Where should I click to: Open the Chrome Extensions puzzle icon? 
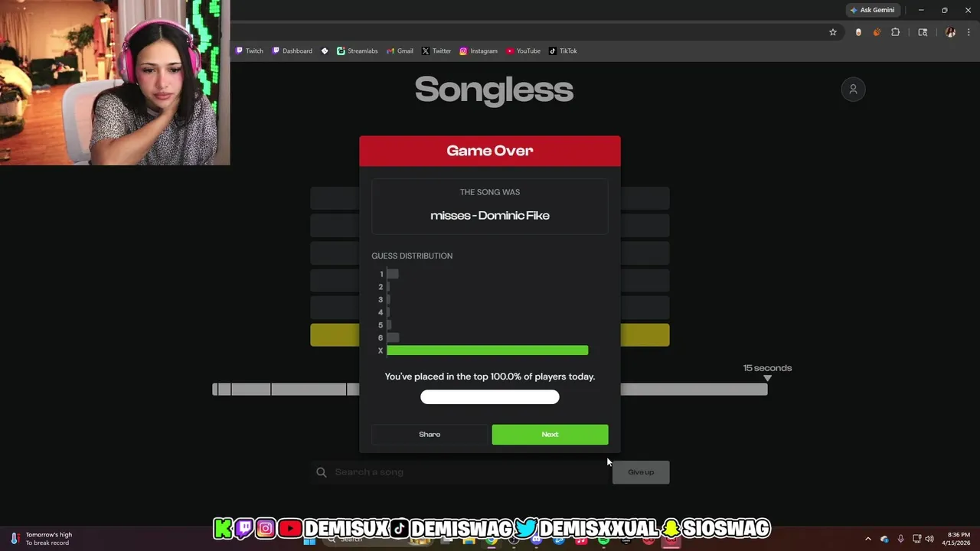point(895,32)
